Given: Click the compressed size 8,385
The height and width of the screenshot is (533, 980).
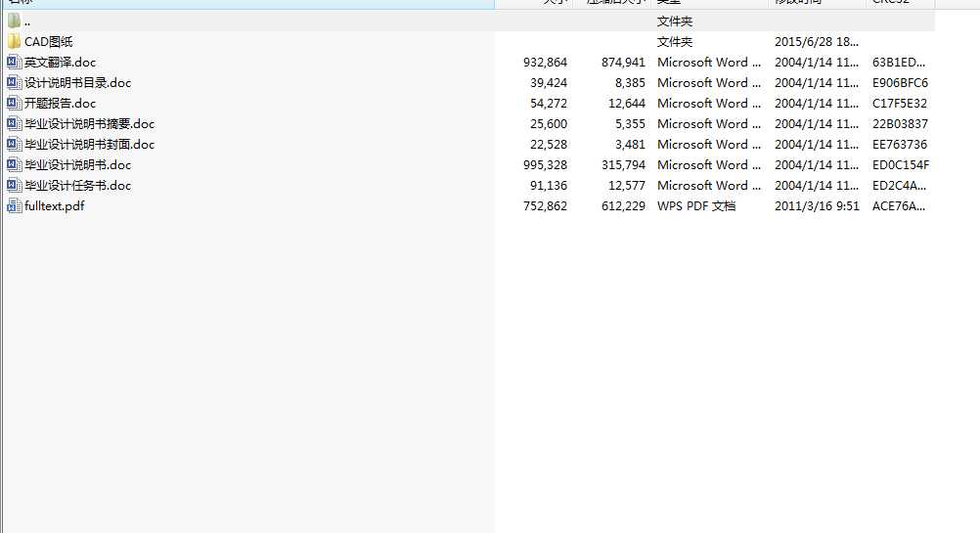Looking at the screenshot, I should pos(630,83).
